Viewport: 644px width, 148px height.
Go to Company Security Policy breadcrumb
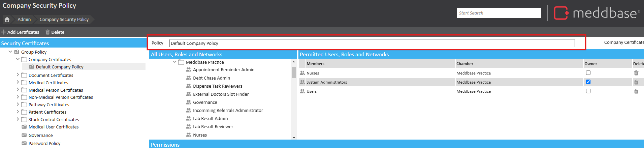coord(64,20)
